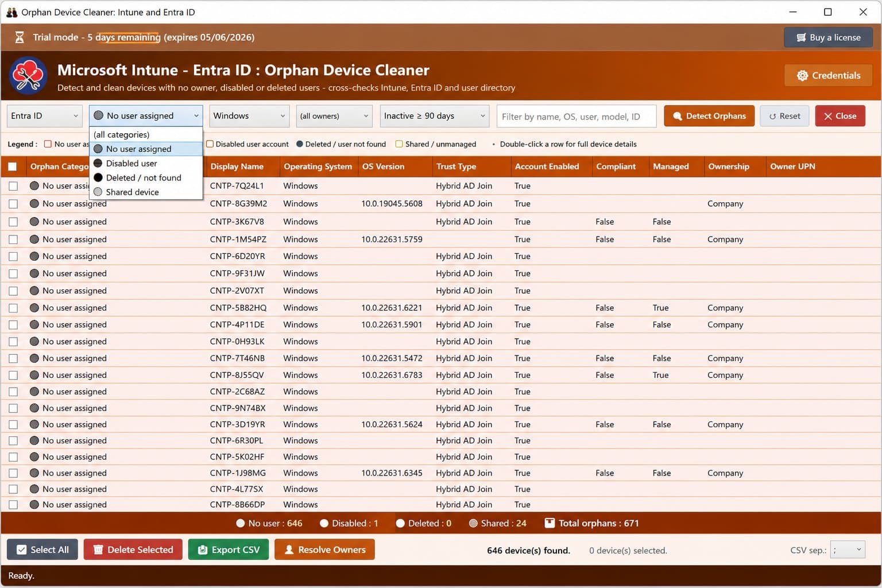The width and height of the screenshot is (882, 588).
Task: Click the Total orphans counter icon
Action: [x=550, y=523]
